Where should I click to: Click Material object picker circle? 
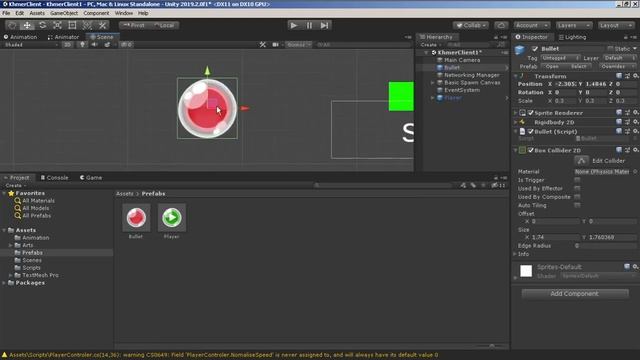click(x=635, y=172)
